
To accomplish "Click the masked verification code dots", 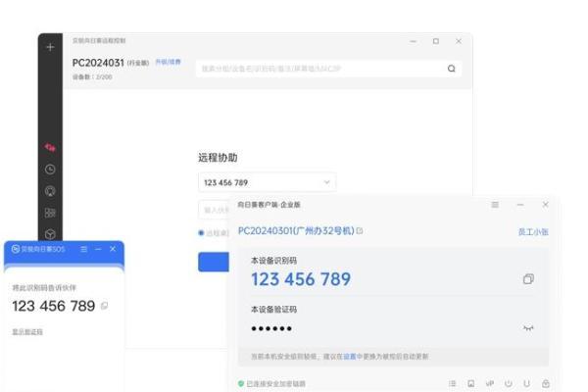I will [271, 328].
